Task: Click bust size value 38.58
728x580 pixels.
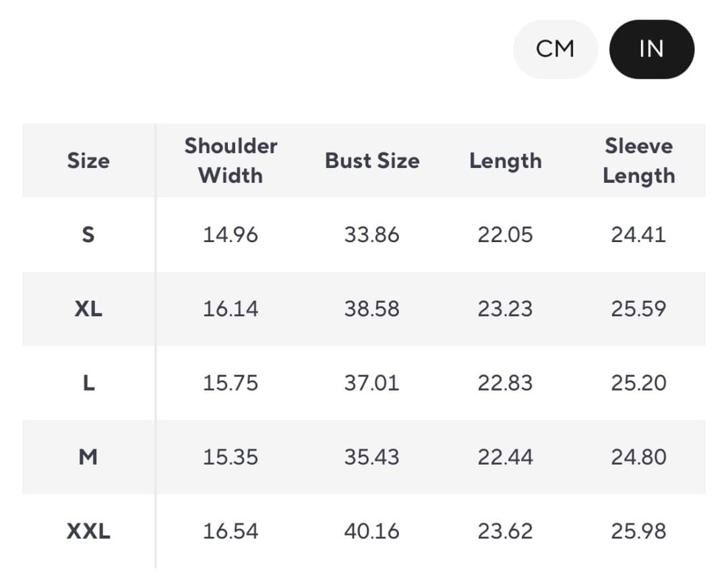Action: coord(372,309)
